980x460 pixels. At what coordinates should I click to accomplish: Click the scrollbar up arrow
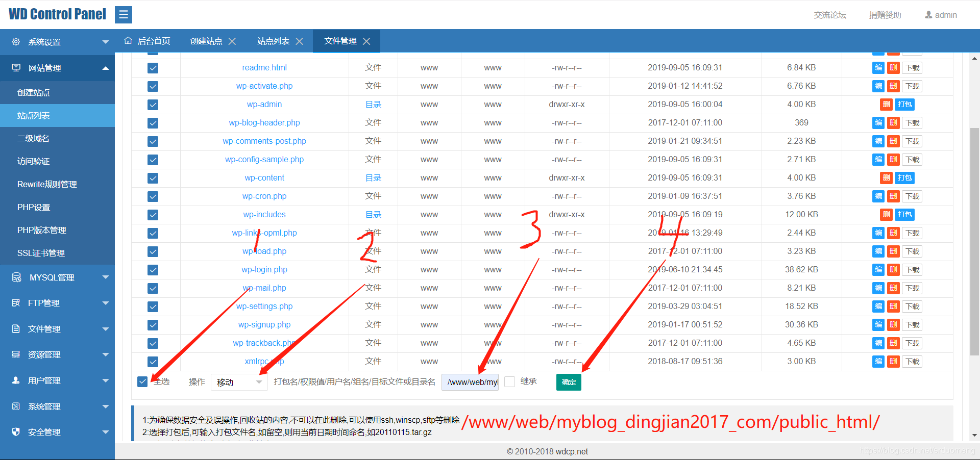coord(975,58)
